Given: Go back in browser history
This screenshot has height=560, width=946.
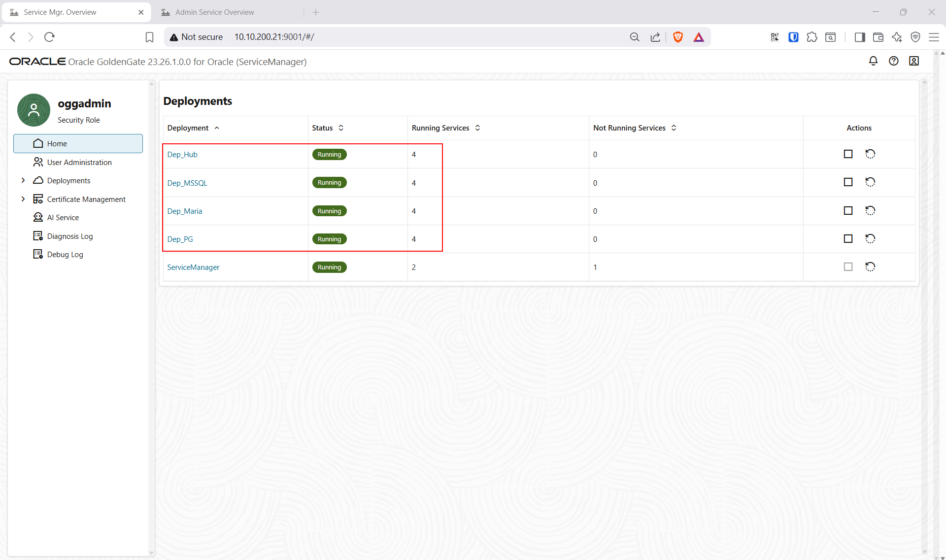Looking at the screenshot, I should coord(13,37).
